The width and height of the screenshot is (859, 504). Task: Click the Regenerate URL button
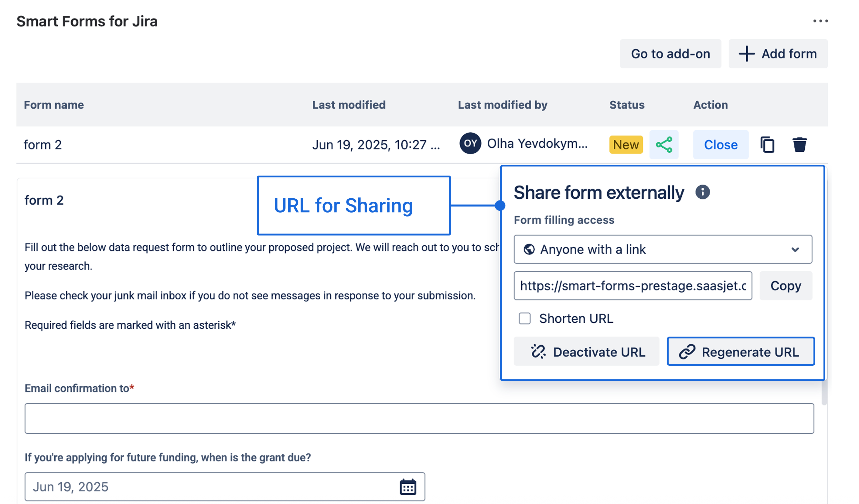(x=740, y=351)
